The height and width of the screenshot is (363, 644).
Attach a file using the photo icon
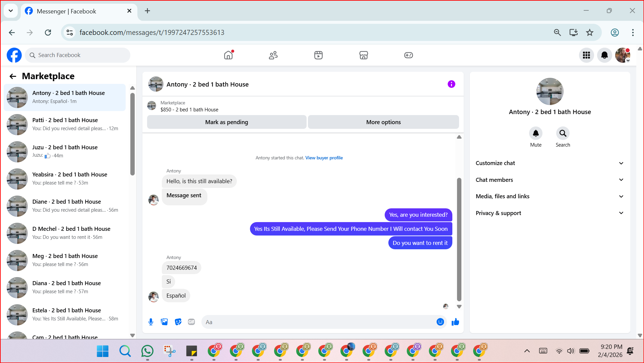pos(165,322)
